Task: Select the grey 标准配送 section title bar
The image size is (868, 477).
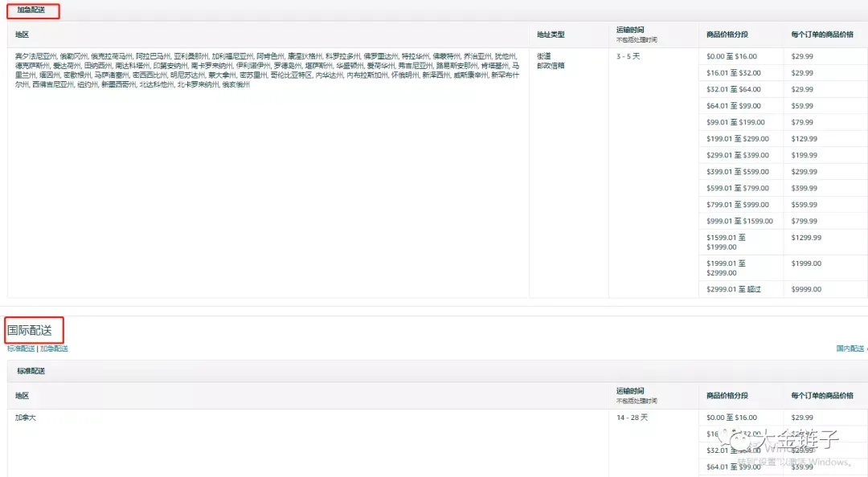Action: (x=437, y=371)
